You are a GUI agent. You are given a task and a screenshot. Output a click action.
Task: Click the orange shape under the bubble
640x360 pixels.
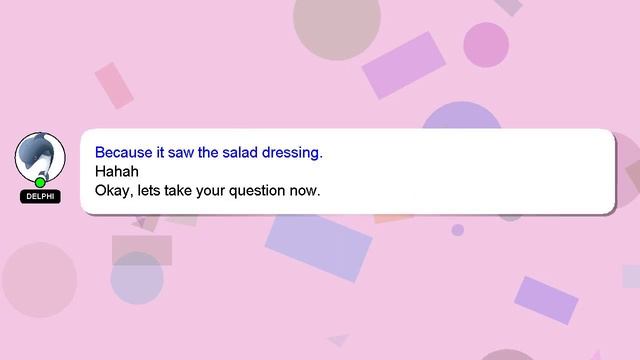[x=393, y=219]
